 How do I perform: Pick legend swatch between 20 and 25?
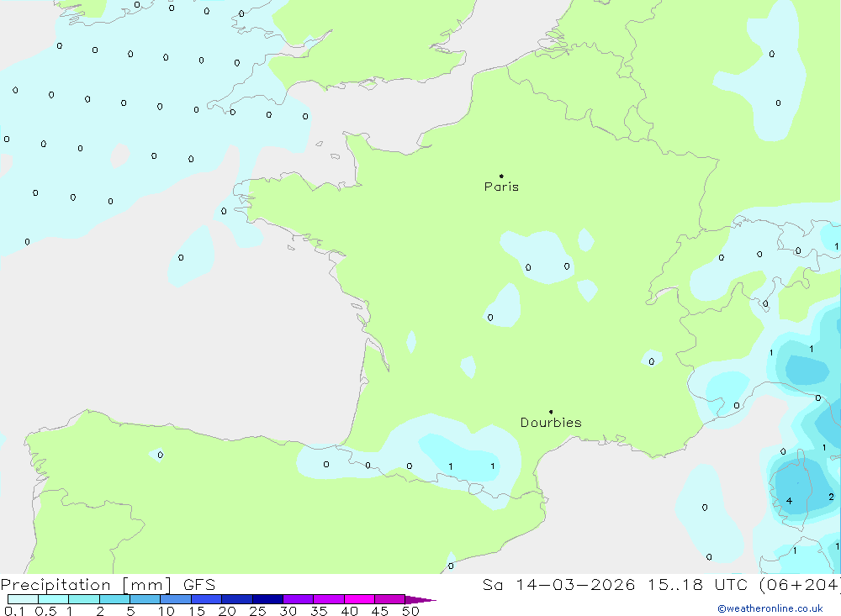coord(237,599)
